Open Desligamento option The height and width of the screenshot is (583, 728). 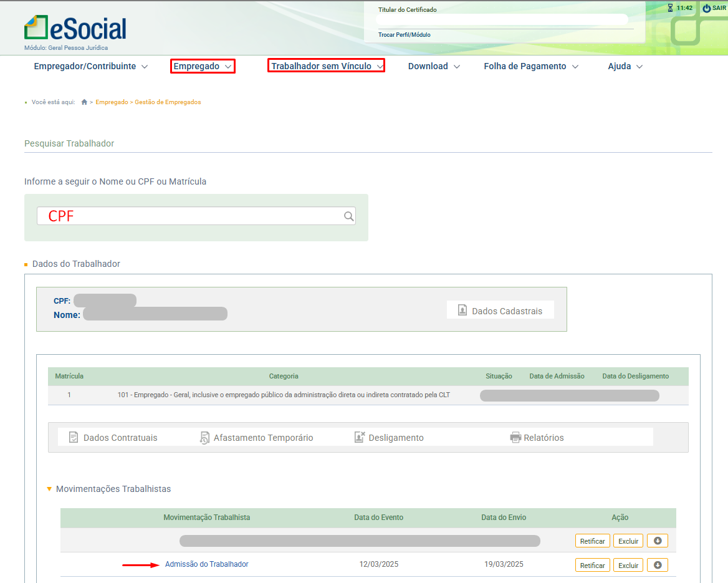pyautogui.click(x=389, y=437)
